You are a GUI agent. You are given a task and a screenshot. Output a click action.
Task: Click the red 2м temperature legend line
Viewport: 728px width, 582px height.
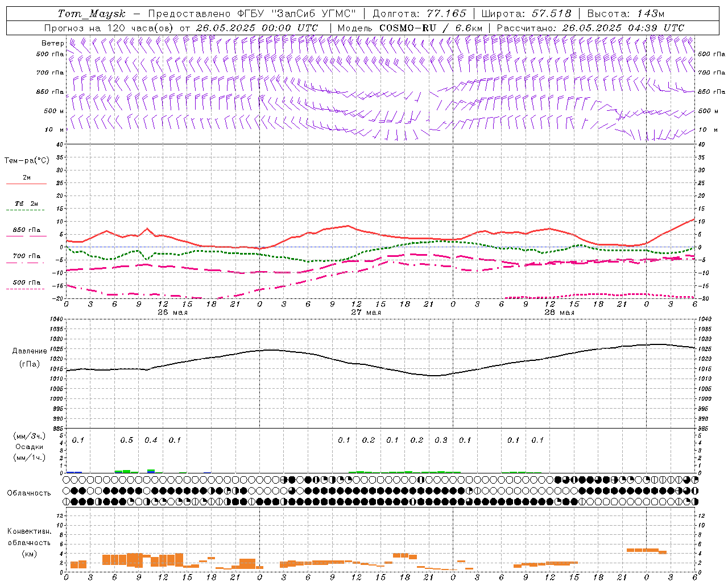[26, 184]
